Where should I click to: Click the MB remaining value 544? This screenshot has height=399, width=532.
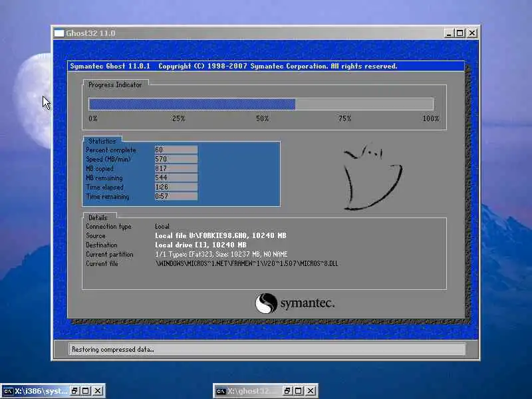[x=176, y=178]
